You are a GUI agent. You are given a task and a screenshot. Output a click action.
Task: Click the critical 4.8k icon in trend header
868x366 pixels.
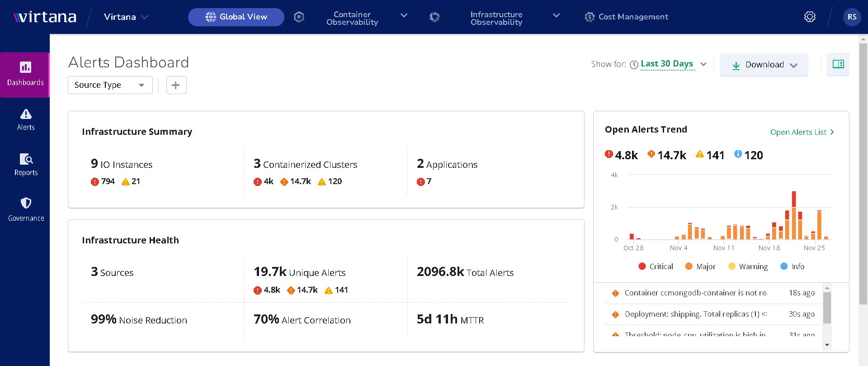[x=609, y=154]
